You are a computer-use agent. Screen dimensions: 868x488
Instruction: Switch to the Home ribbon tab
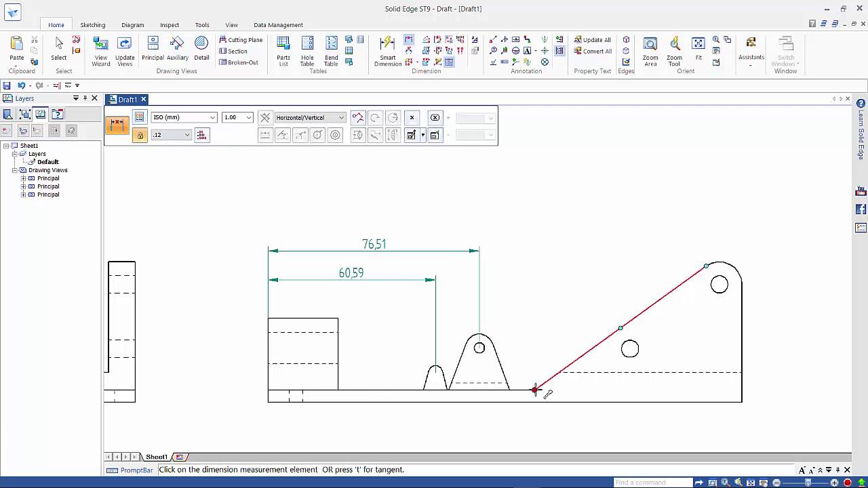[56, 25]
